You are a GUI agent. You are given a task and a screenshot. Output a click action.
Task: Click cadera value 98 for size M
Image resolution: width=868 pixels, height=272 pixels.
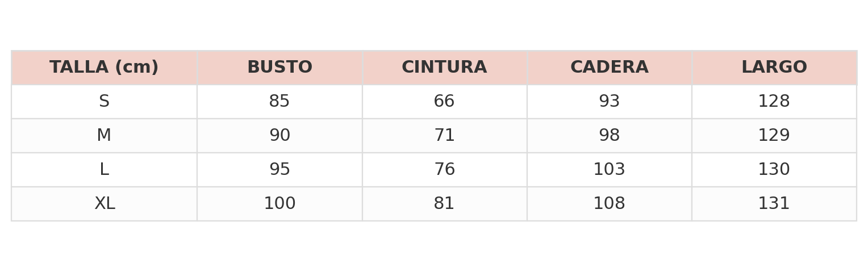click(x=609, y=136)
